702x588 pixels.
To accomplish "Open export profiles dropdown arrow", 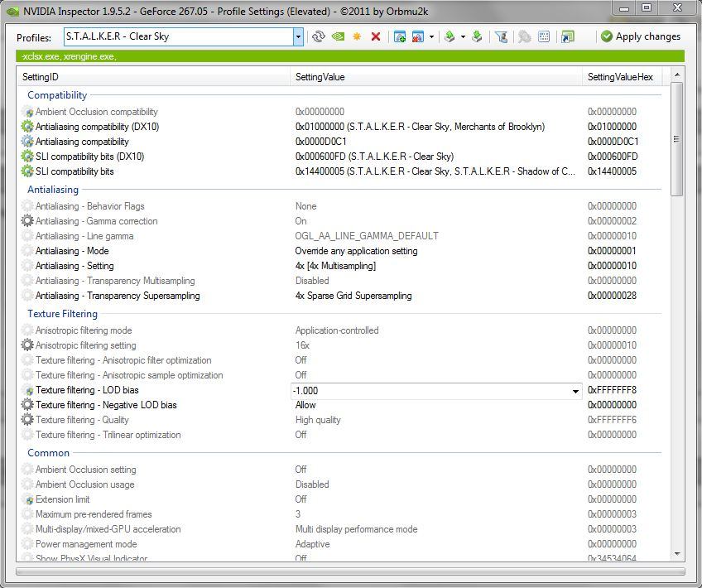I will (x=463, y=36).
